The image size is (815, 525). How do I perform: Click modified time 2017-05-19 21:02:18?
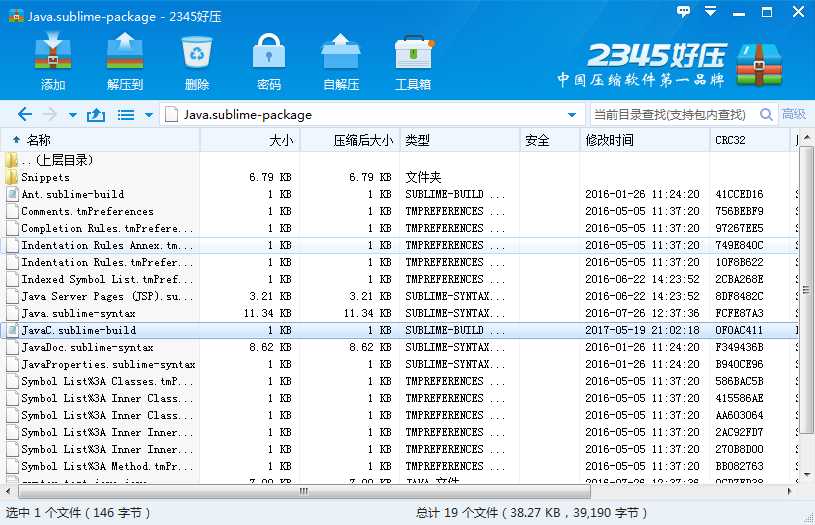coord(642,331)
